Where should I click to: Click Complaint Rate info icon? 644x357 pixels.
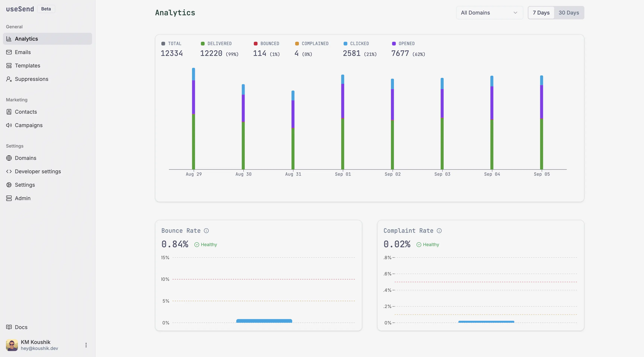click(x=439, y=231)
